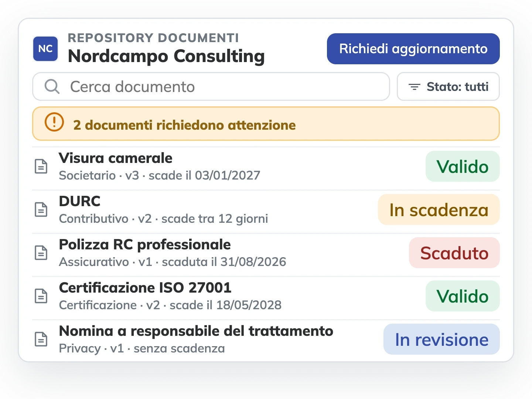Click the Nordcampo Consulting heading
Screen dimensions: 532x399
pos(166,56)
